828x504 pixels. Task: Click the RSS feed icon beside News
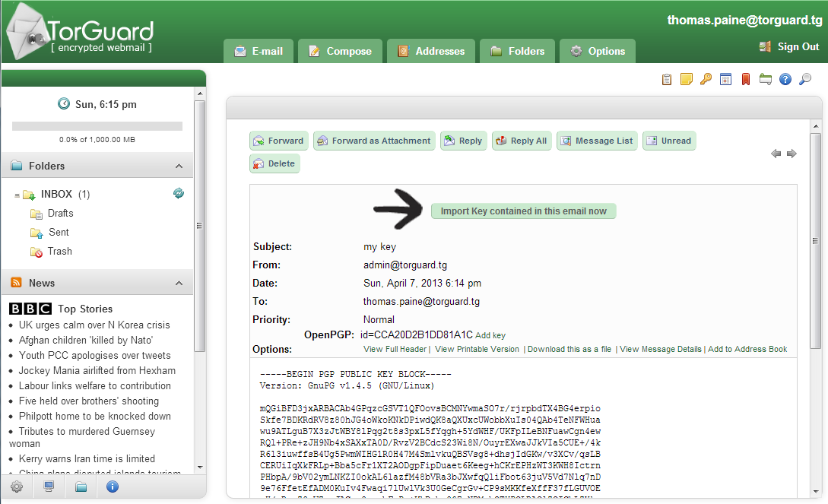click(17, 282)
